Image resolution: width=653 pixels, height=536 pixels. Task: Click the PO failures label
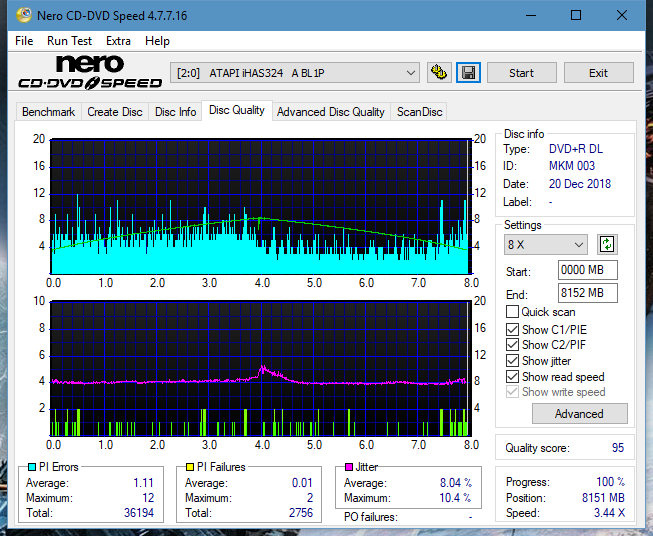tap(371, 517)
